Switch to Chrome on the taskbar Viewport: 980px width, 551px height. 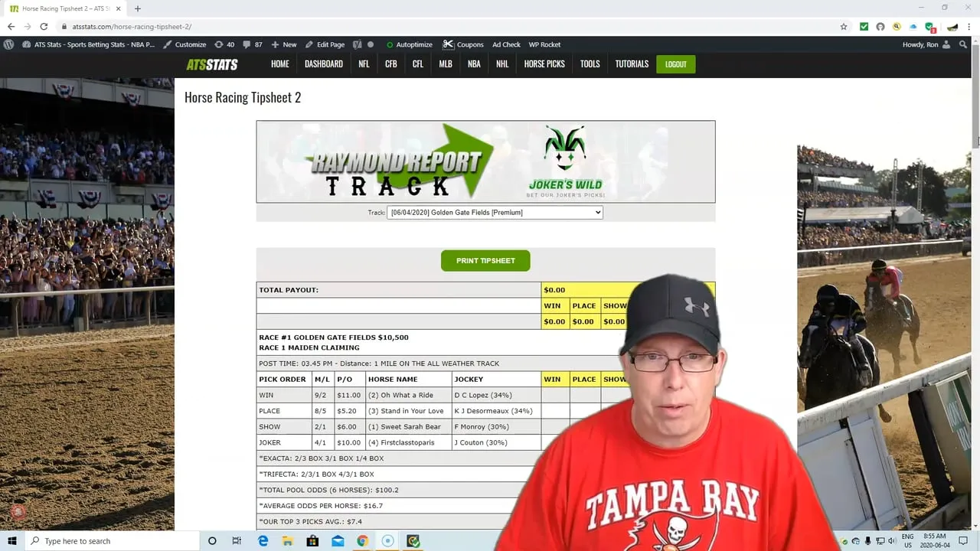362,541
